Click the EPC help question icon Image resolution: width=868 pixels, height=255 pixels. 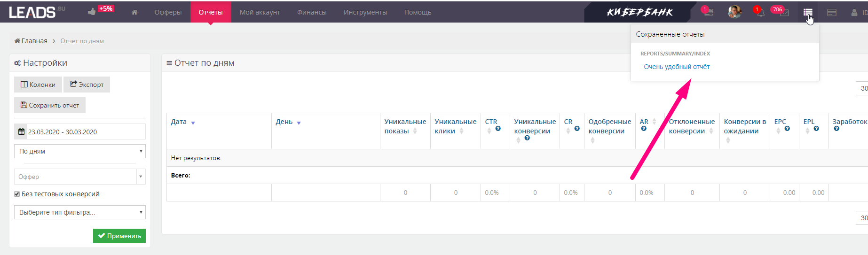[x=787, y=129]
